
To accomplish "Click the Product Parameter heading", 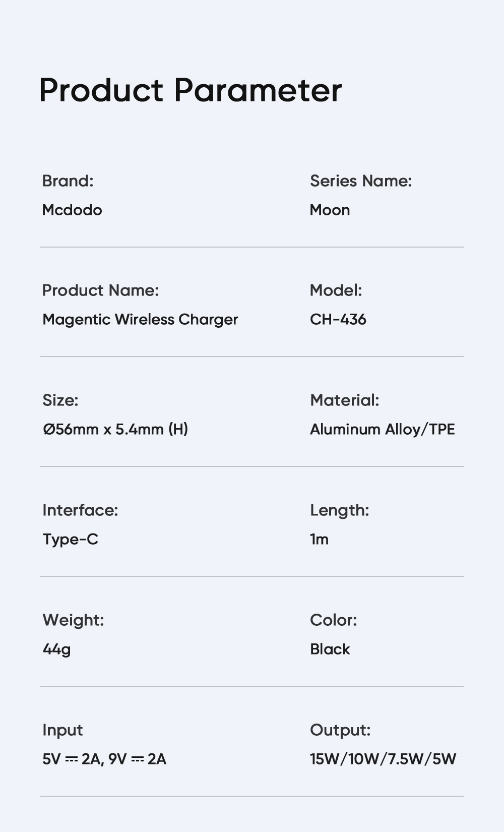I will click(x=191, y=91).
